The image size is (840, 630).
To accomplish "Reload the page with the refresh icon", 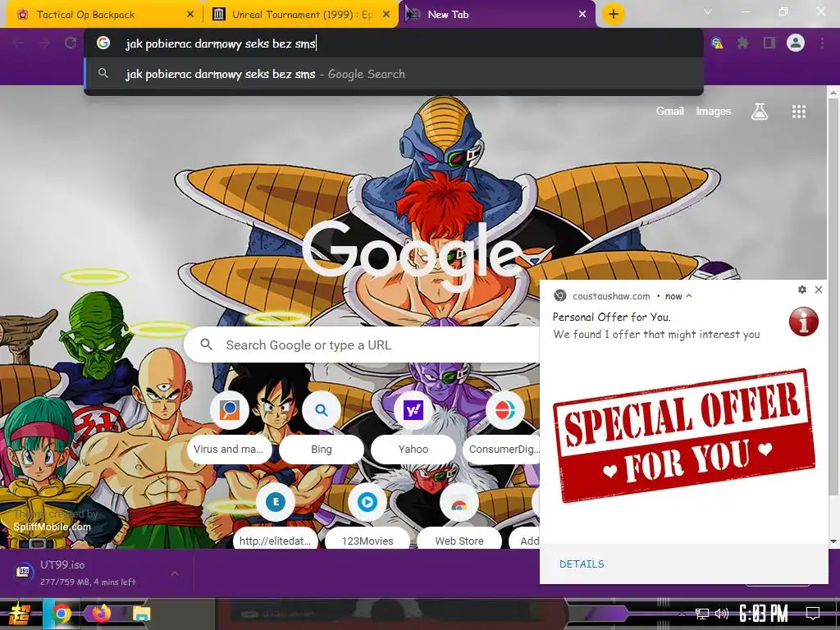I will (x=71, y=43).
